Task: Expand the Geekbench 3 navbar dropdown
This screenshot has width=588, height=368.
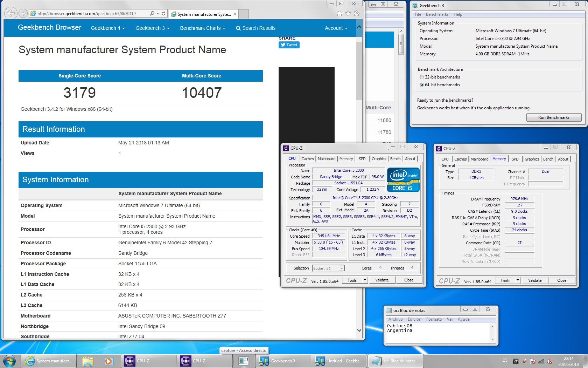Action: (152, 28)
